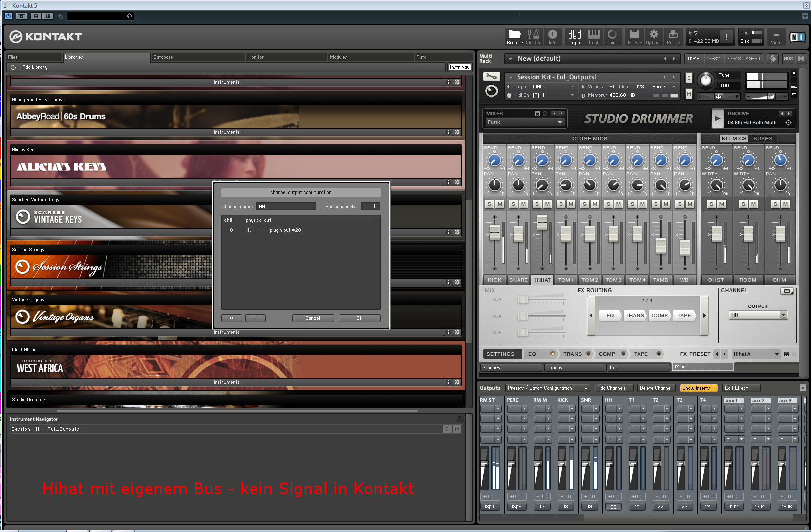The height and width of the screenshot is (532, 811).
Task: Close the Instrument Navigator panel
Action: pyautogui.click(x=460, y=419)
